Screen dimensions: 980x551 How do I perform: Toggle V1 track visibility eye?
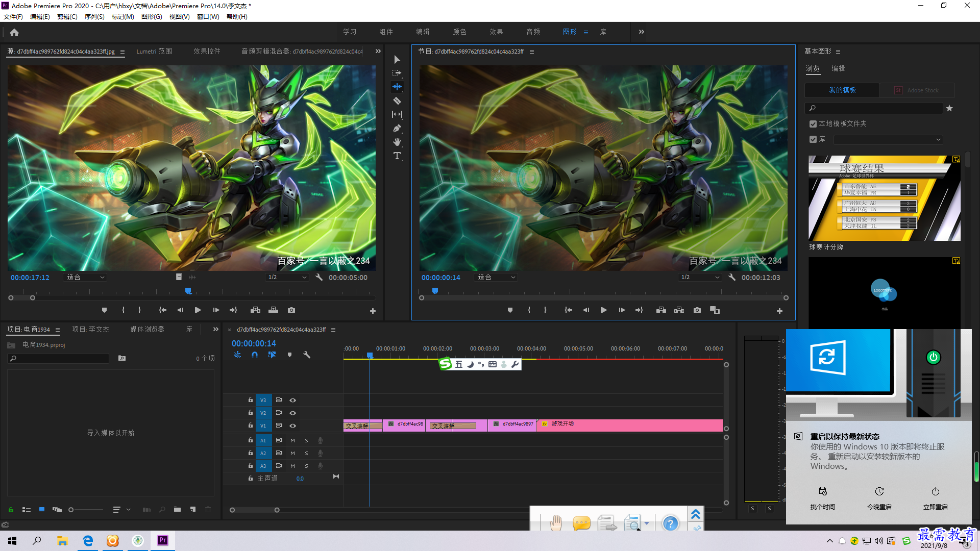pyautogui.click(x=293, y=425)
